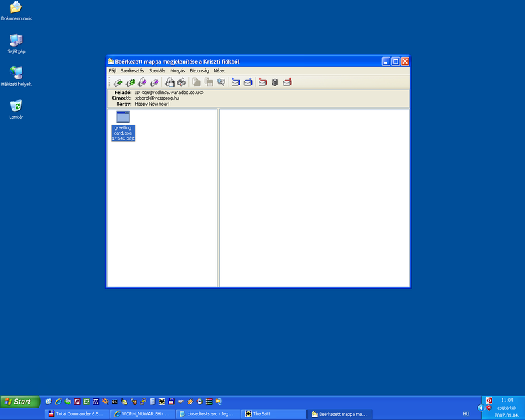
Task: Select the Dokumentumok desktop folder
Action: point(16,8)
